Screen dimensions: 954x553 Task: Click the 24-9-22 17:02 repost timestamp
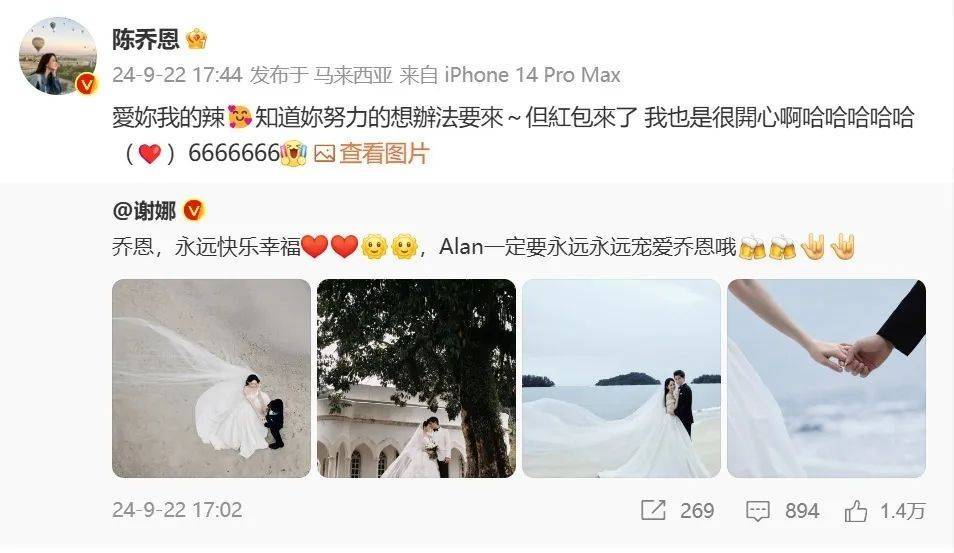pos(177,510)
